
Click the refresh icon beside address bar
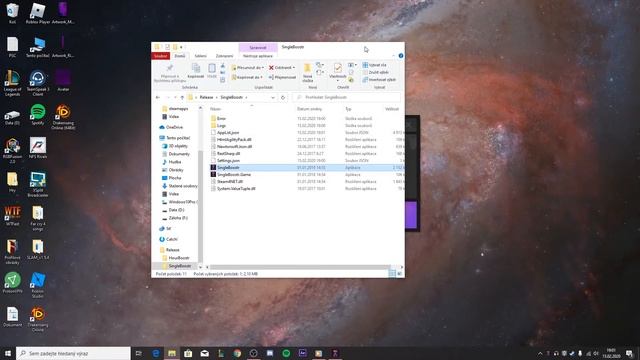(x=283, y=98)
